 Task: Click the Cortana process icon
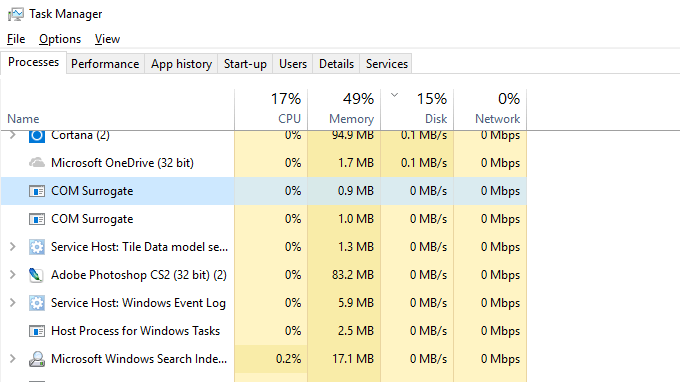click(x=37, y=136)
